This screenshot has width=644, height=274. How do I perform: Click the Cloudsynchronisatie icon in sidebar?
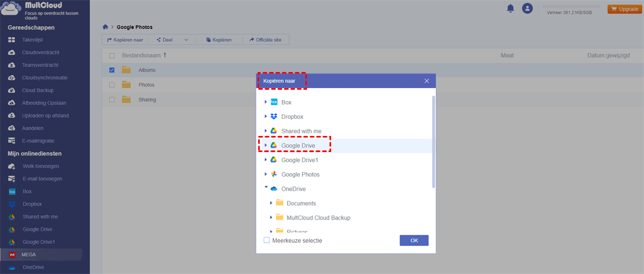click(x=11, y=77)
